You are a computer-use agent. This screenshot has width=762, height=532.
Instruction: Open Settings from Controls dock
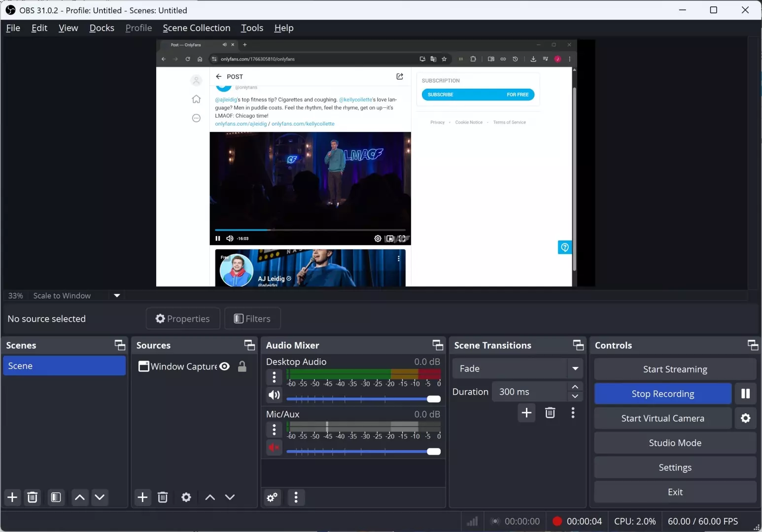coord(675,467)
